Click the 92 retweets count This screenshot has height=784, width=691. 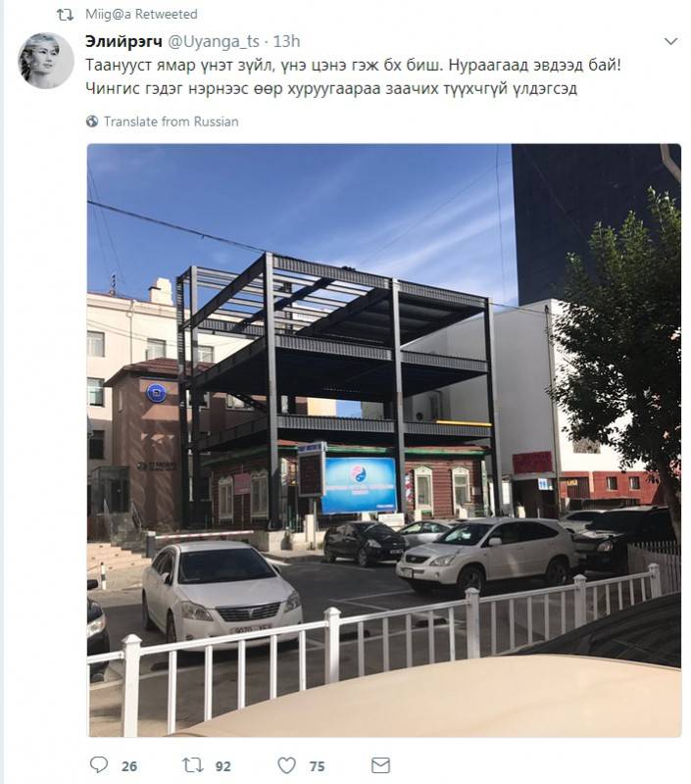(x=223, y=766)
